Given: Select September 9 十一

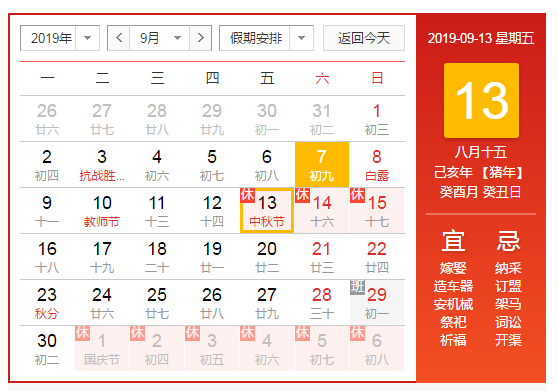Looking at the screenshot, I should pos(47,211).
